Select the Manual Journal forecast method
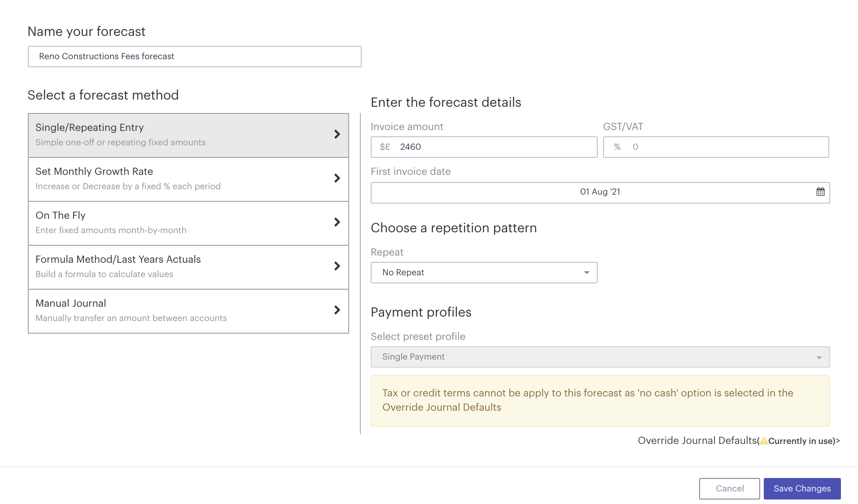 [x=188, y=311]
